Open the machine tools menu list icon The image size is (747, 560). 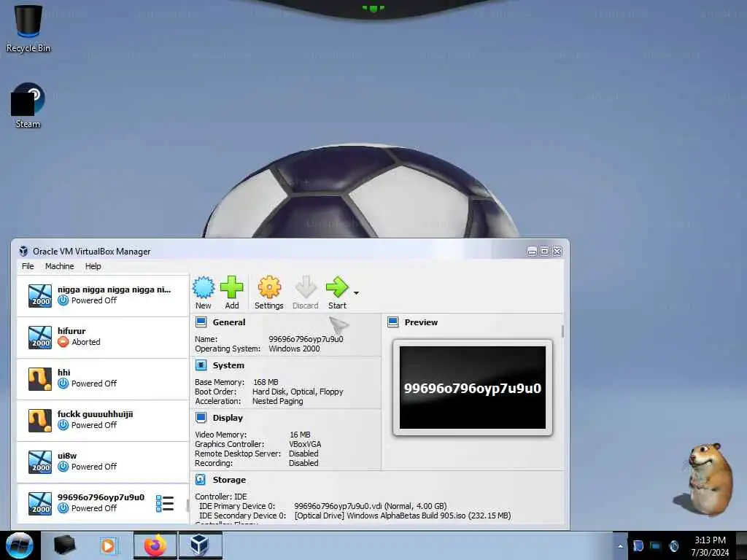[x=165, y=503]
